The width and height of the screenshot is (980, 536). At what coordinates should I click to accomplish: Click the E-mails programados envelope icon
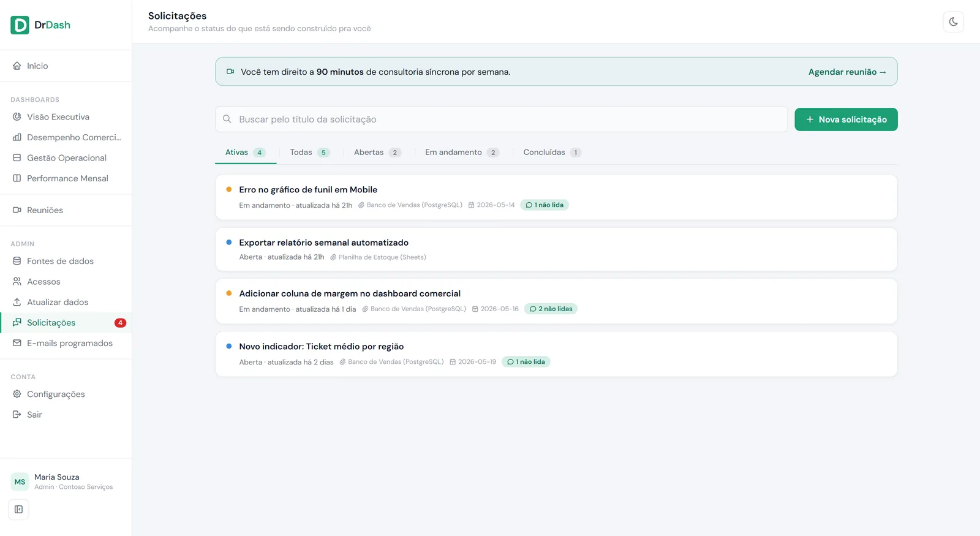(x=17, y=343)
